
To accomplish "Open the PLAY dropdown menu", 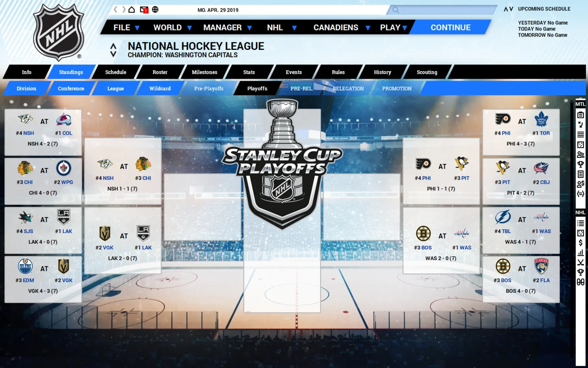I will pos(393,28).
